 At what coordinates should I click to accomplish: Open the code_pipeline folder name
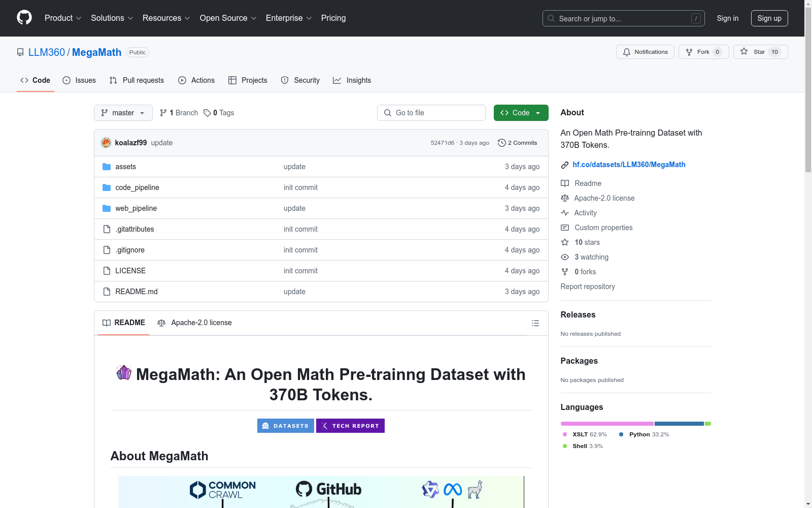pyautogui.click(x=137, y=187)
